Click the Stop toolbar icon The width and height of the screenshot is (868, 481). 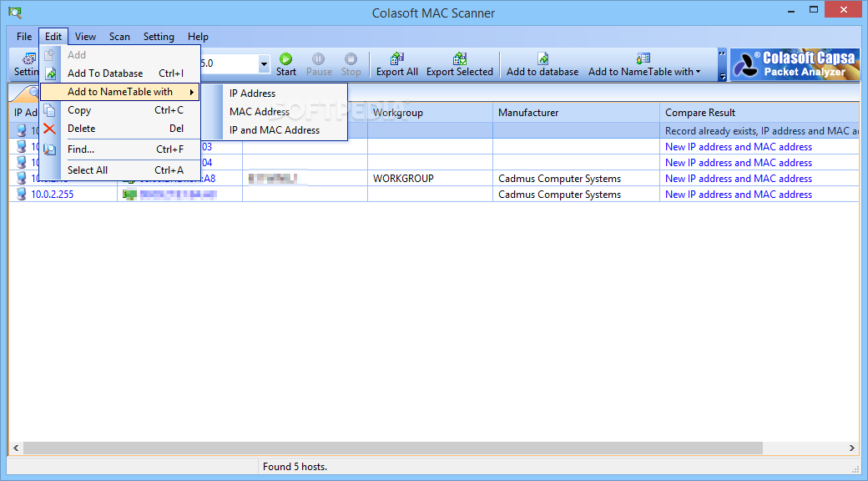click(x=351, y=58)
